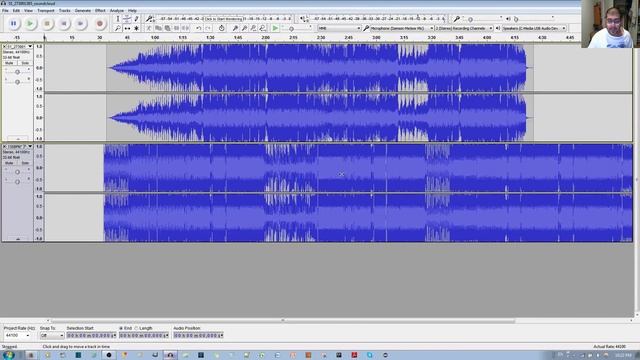
Task: Click the red Record button
Action: 100,24
